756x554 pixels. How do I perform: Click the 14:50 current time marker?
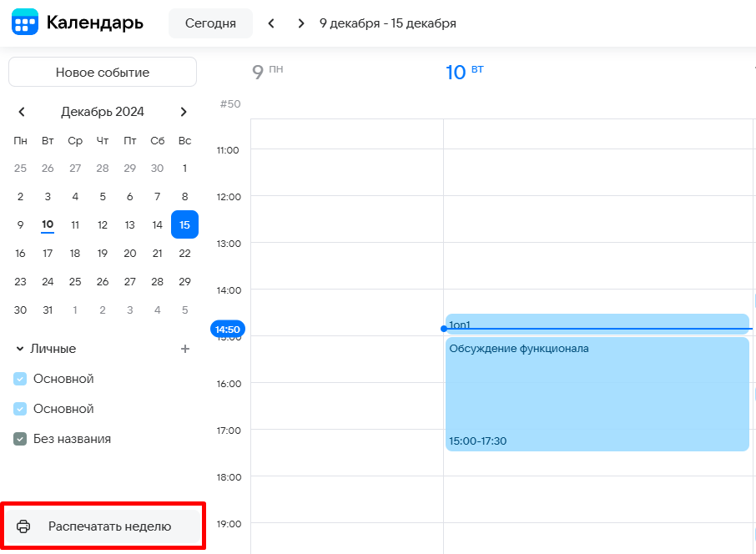point(227,330)
